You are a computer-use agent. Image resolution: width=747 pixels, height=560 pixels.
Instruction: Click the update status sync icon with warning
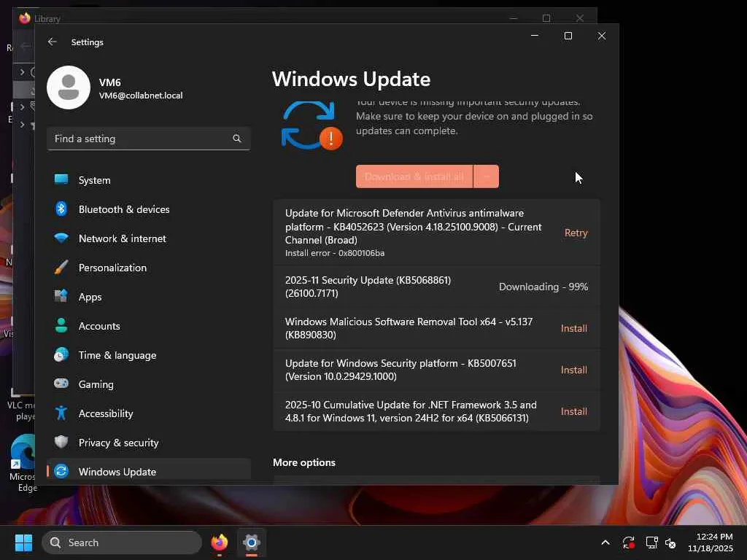(311, 125)
